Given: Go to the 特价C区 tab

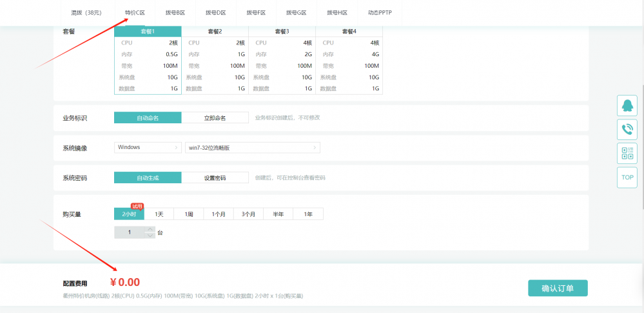Looking at the screenshot, I should (135, 12).
